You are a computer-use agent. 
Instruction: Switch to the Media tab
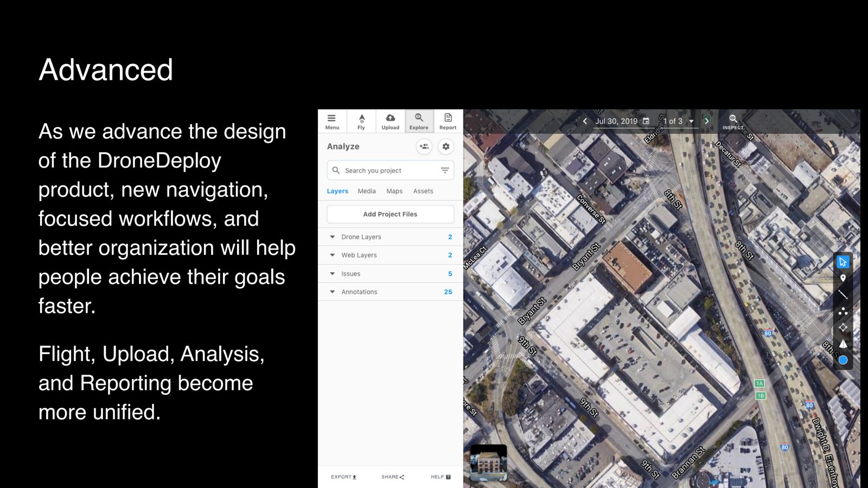click(x=367, y=191)
